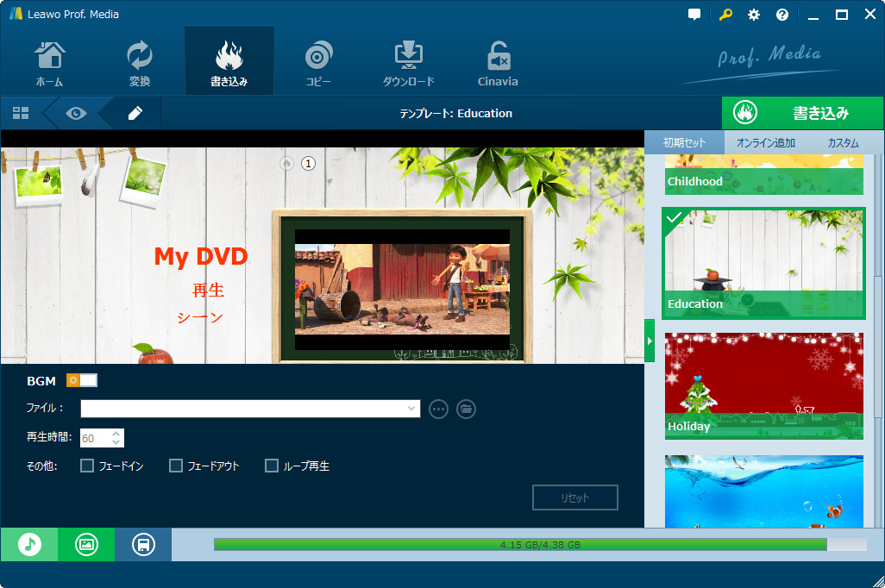
Task: Switch to the オンライン追加 tab
Action: click(765, 143)
